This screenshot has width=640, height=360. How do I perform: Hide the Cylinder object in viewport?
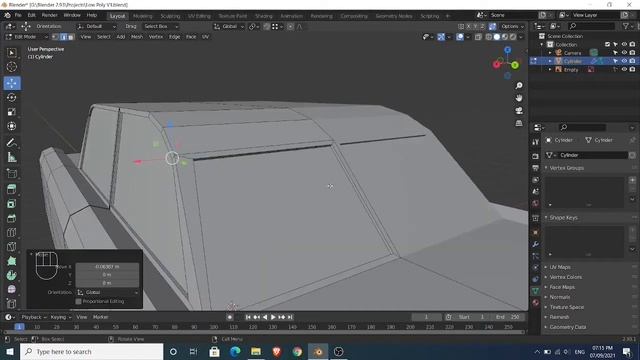pos(624,61)
